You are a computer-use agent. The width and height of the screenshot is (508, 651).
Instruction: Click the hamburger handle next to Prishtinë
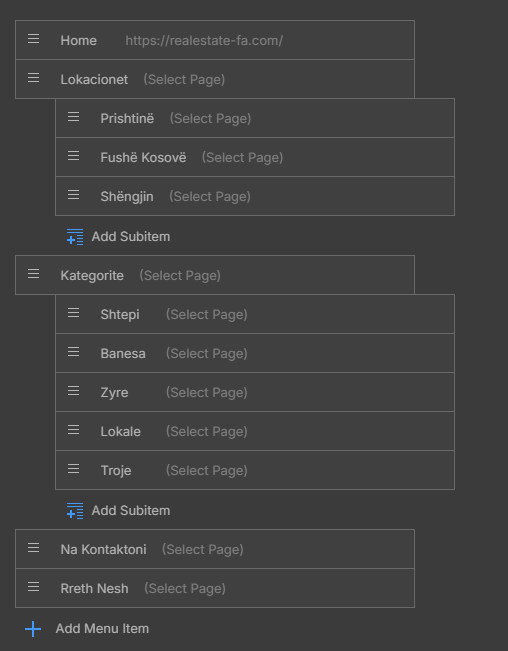tap(73, 117)
